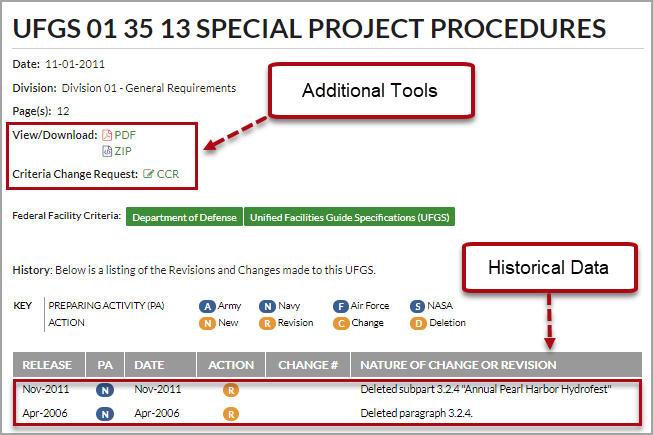
Task: Click the Navy PA icon in Apr-2006 row
Action: click(x=105, y=414)
